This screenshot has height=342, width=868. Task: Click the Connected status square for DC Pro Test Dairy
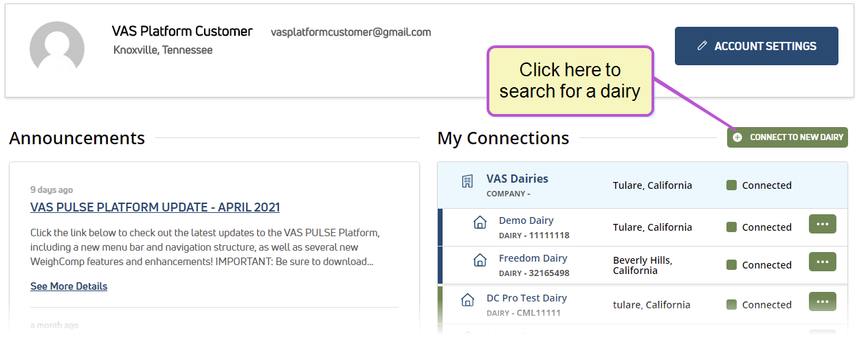point(732,305)
